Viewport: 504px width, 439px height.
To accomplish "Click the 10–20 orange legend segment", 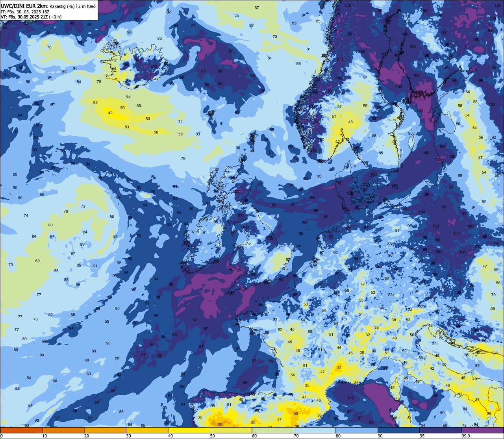I will coord(63,430).
